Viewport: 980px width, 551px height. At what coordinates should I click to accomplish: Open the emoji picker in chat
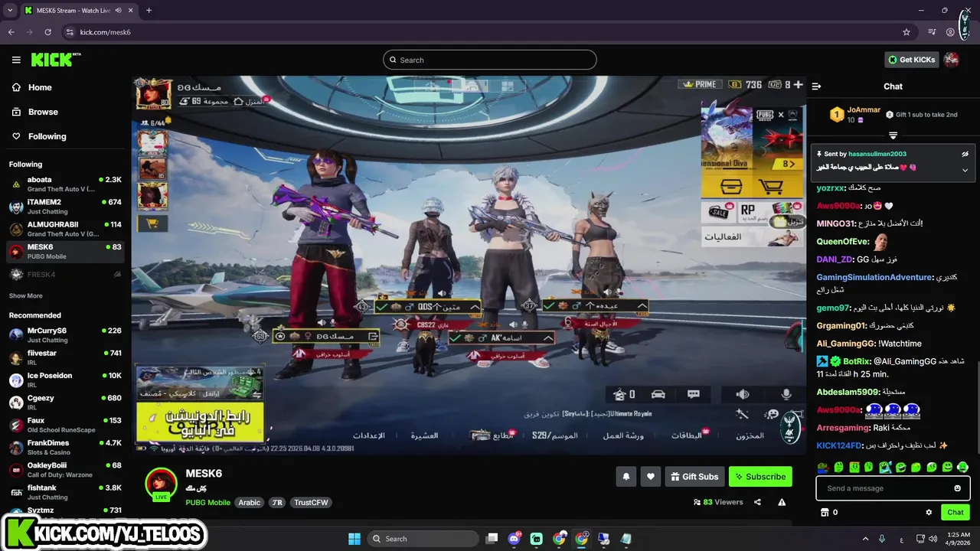[x=957, y=488]
